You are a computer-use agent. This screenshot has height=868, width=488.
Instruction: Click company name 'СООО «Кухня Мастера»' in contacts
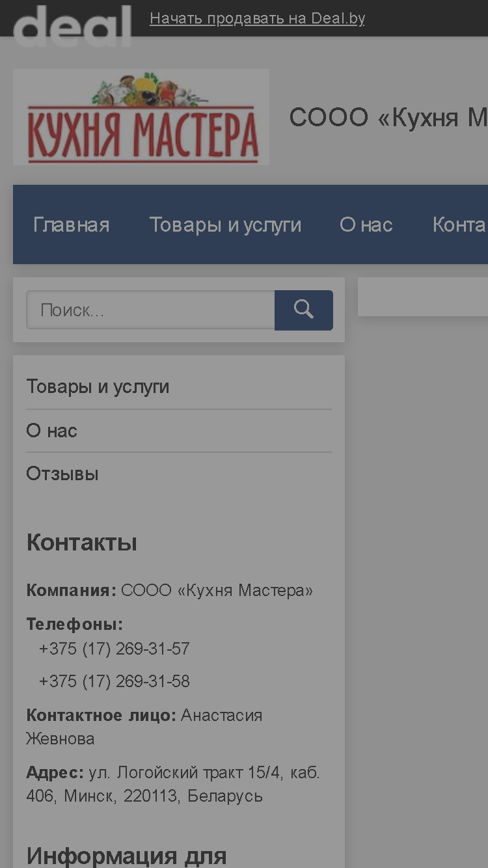point(217,591)
